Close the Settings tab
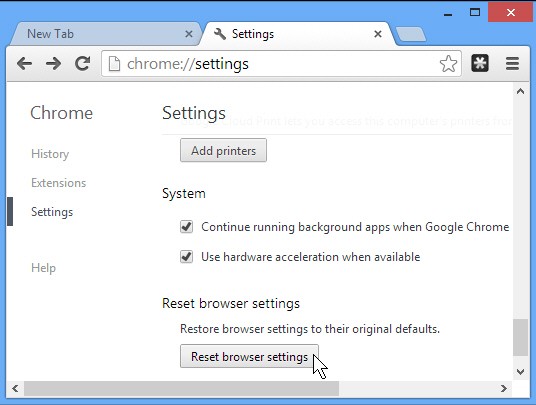Screen dimensions: 536x405 (x=378, y=34)
